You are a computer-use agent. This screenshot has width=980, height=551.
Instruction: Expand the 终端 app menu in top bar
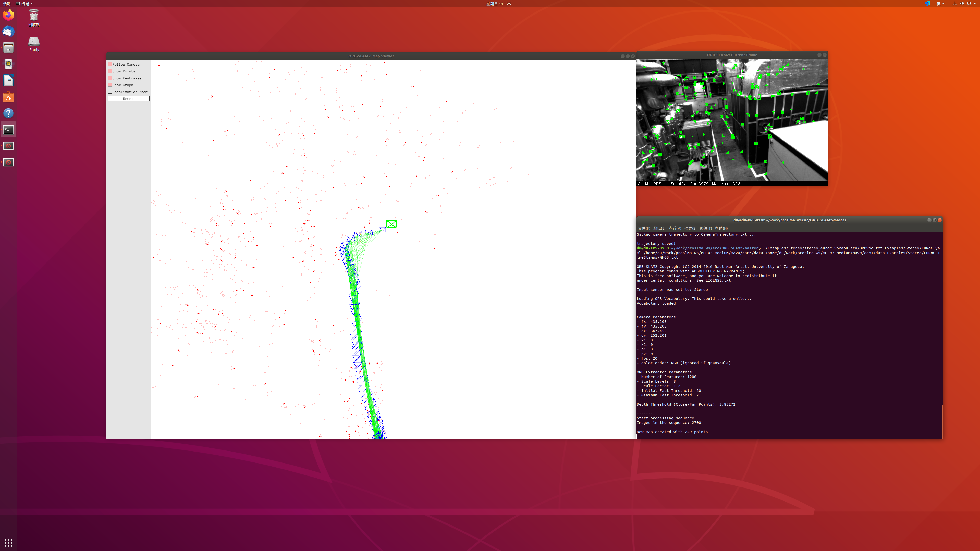[x=25, y=3]
